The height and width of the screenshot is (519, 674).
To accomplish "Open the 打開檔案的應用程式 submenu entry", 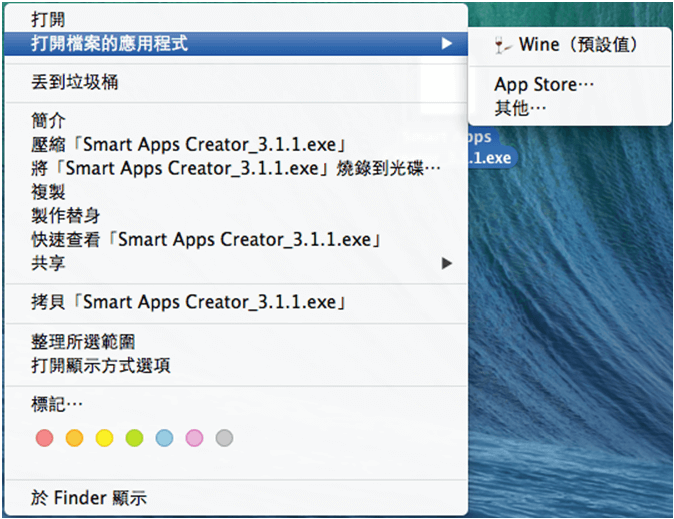I will click(236, 43).
